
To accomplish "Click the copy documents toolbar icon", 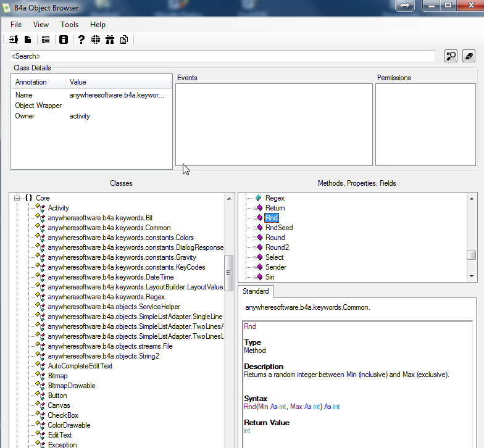I will click(124, 40).
